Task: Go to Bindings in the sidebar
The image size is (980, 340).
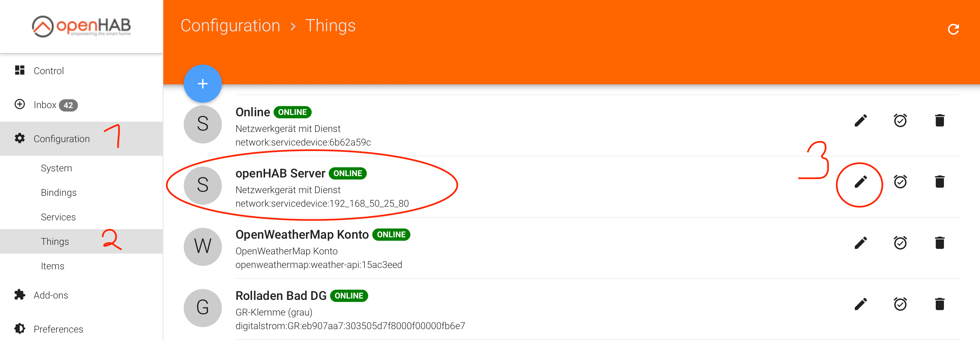Action: pos(59,192)
